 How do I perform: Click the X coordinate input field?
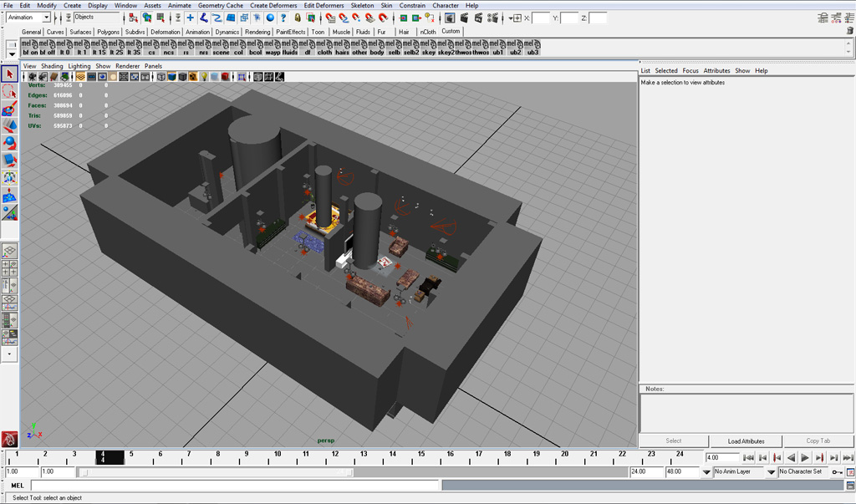541,18
